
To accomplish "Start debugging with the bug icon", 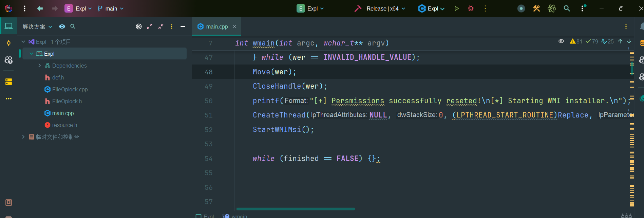I will pyautogui.click(x=471, y=8).
